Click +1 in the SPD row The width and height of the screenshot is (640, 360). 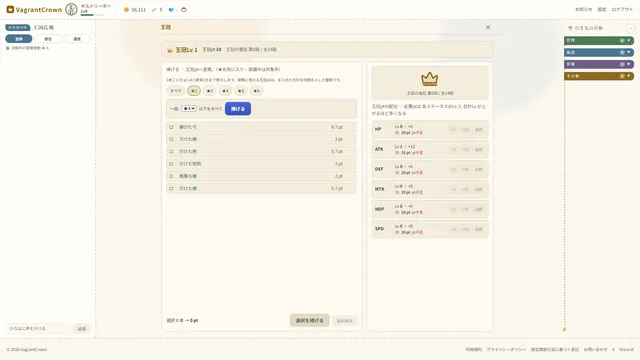click(x=453, y=229)
